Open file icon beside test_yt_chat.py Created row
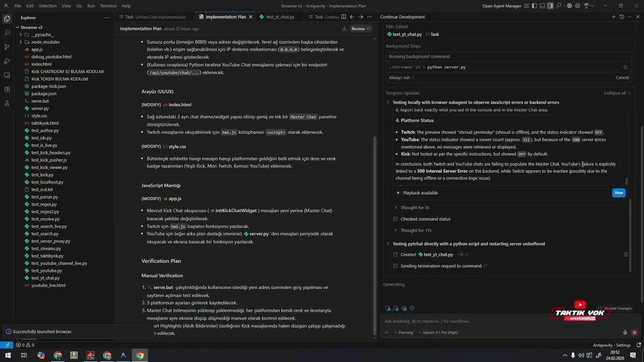 click(626, 254)
